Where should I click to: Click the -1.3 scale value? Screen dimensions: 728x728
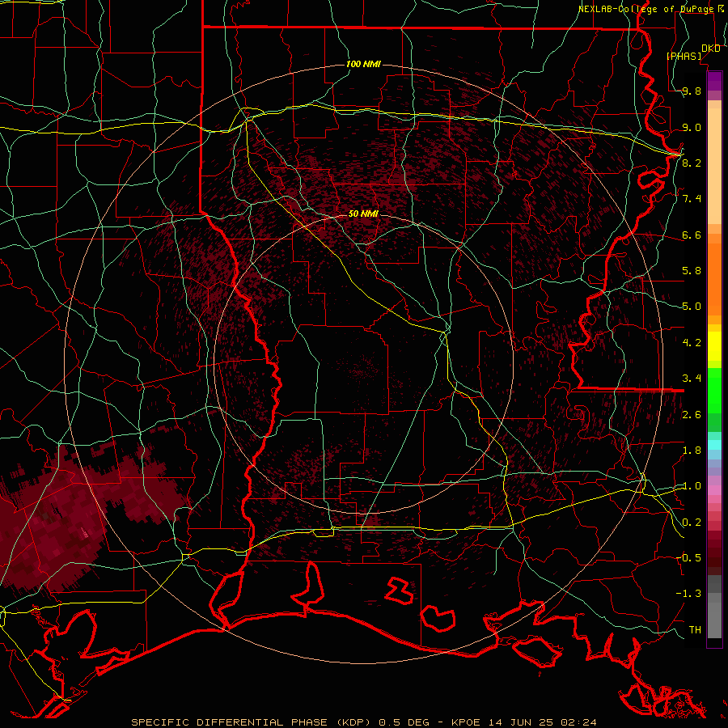point(689,594)
